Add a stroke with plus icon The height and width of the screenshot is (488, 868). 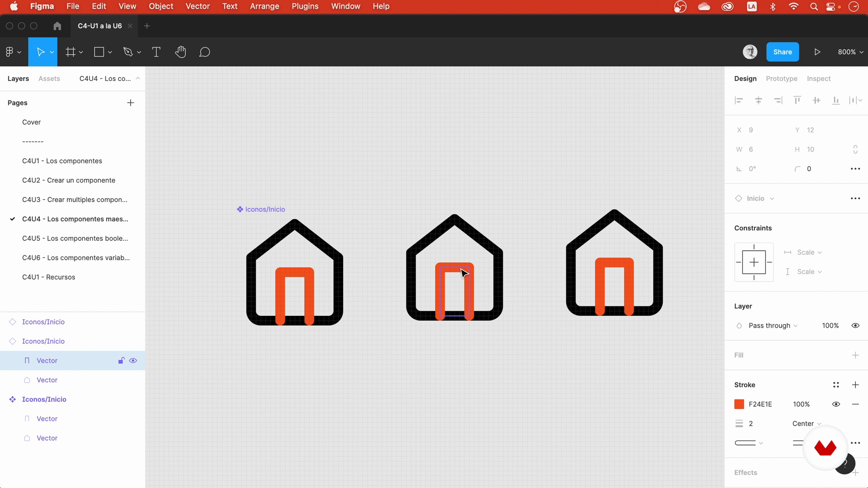coord(855,385)
